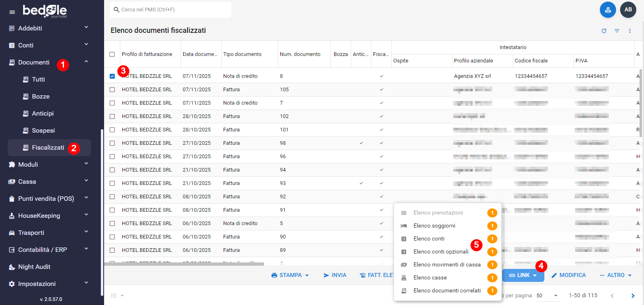Screen dimensions: 644x305
Task: Open Night Audit from sidebar
Action: pyautogui.click(x=34, y=267)
